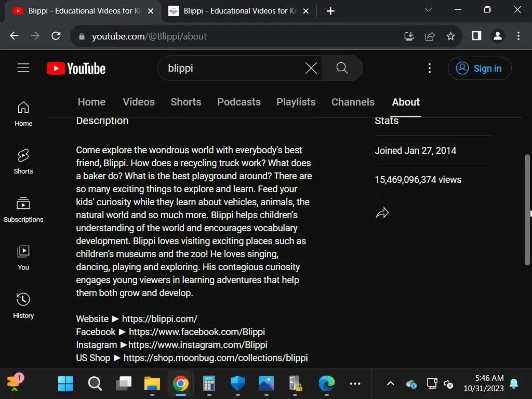The image size is (532, 399).
Task: Switch to the channel Home tab
Action: pos(91,102)
